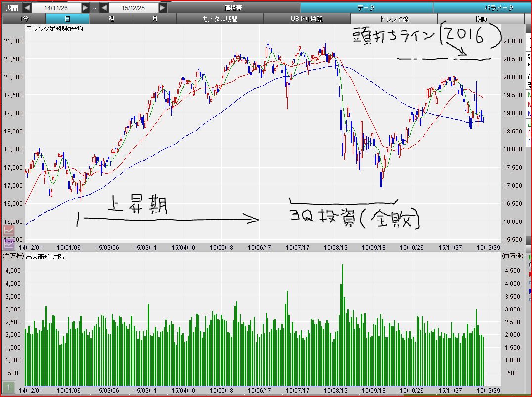This screenshot has height=397, width=532.
Task: Step end date 15/12/25 forward
Action: pyautogui.click(x=163, y=8)
